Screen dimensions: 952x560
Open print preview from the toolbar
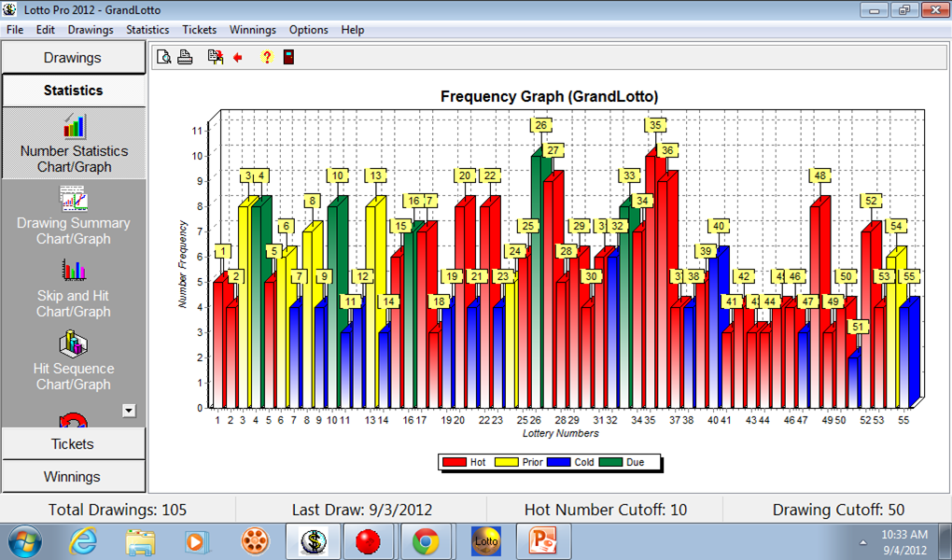(x=163, y=57)
